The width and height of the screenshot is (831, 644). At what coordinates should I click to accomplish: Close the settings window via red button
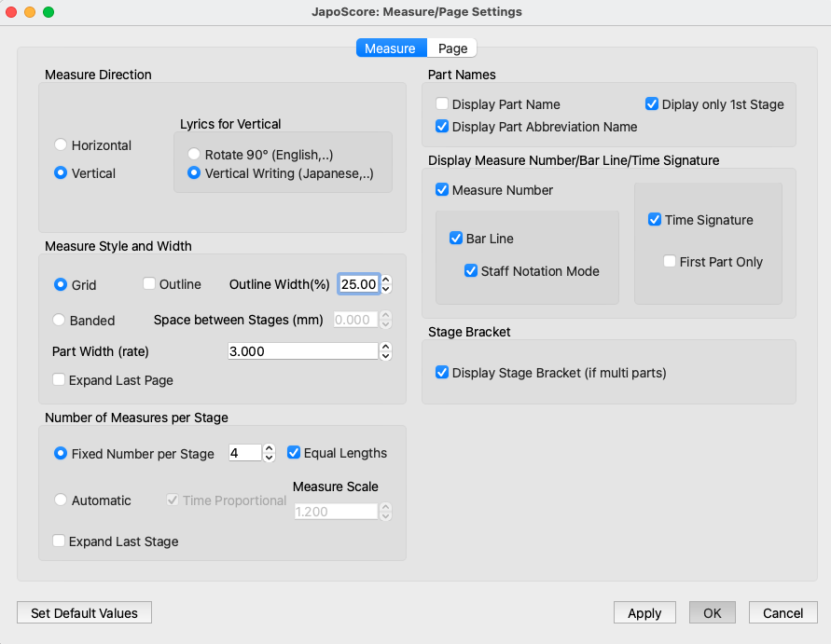[x=11, y=12]
